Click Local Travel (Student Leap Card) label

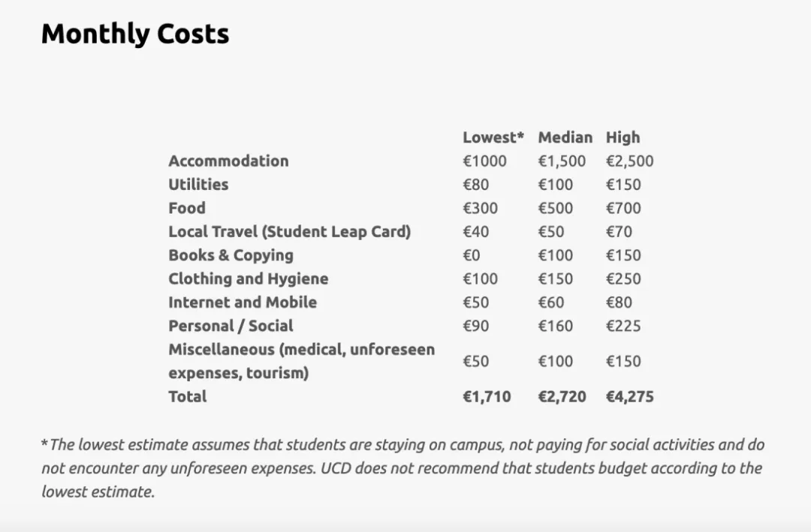[x=289, y=232]
